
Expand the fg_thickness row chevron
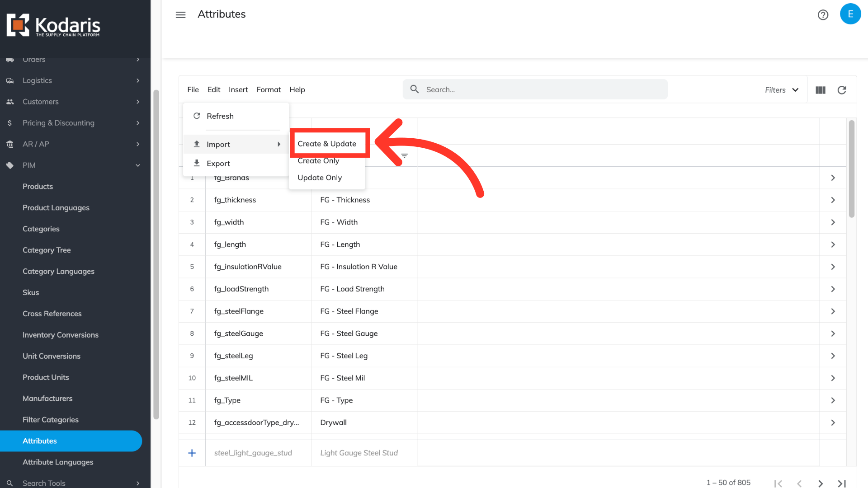833,200
